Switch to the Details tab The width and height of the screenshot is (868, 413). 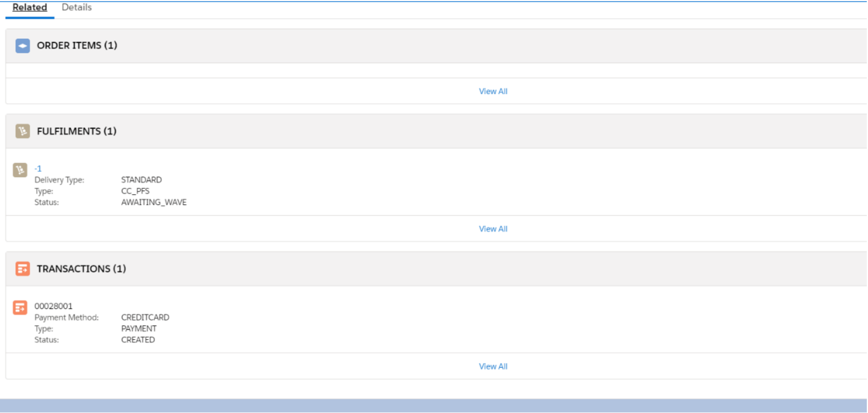pyautogui.click(x=76, y=7)
